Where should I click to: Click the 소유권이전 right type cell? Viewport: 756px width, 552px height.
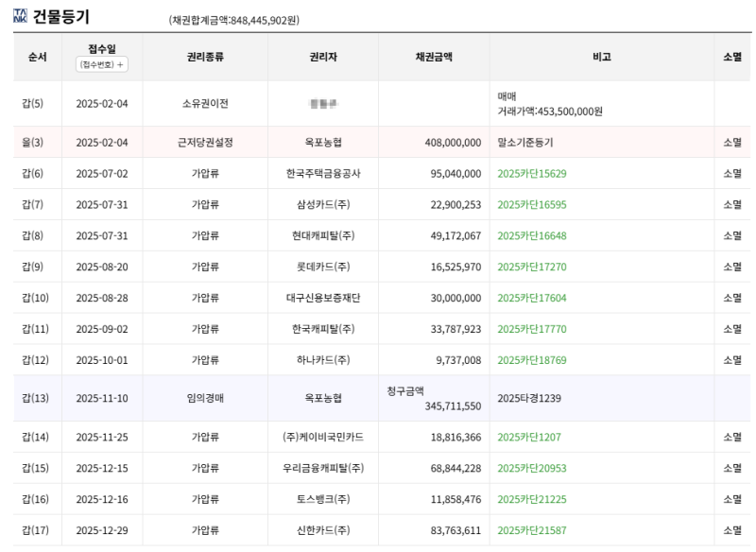pyautogui.click(x=205, y=104)
